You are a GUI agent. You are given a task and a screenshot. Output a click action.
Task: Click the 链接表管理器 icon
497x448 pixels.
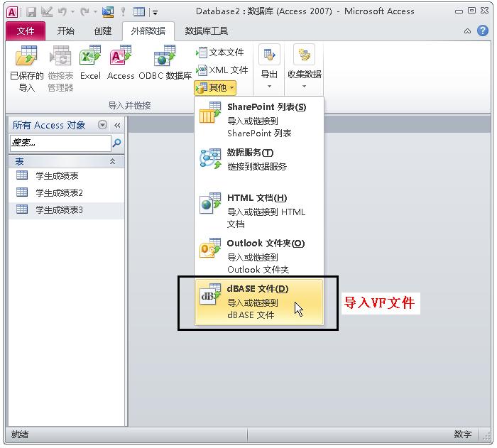[x=60, y=68]
